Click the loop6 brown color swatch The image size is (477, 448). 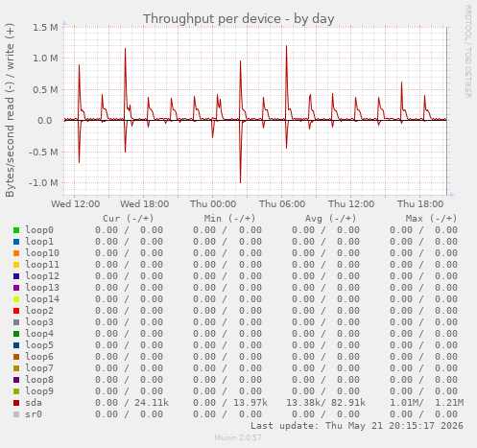[16, 357]
